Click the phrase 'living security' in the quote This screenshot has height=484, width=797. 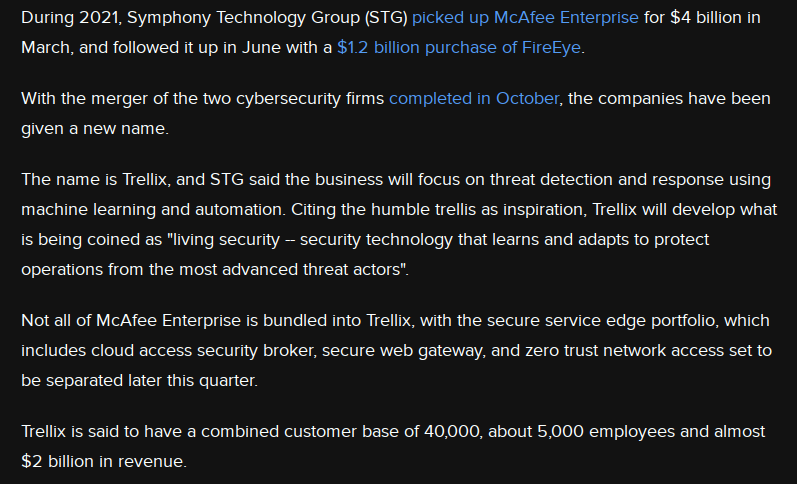click(x=226, y=239)
